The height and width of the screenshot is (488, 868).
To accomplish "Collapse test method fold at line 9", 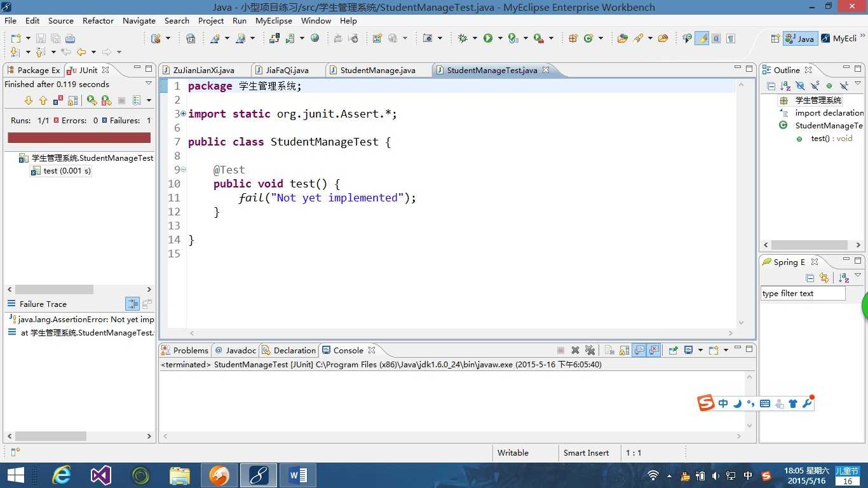I will [183, 170].
